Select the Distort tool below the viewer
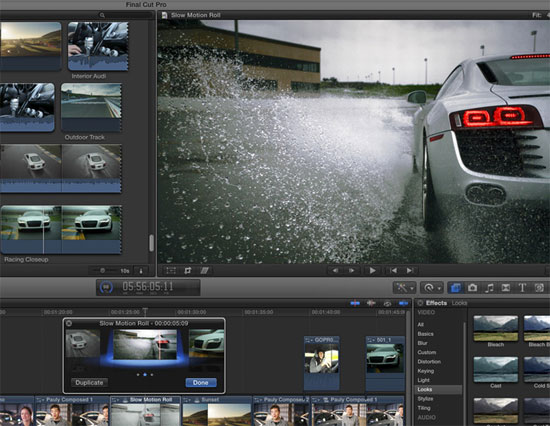 204,271
